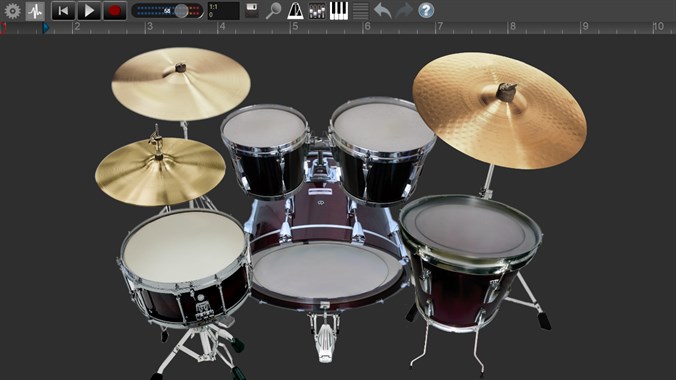Undo the last action
Image resolution: width=676 pixels, height=380 pixels.
pos(382,11)
